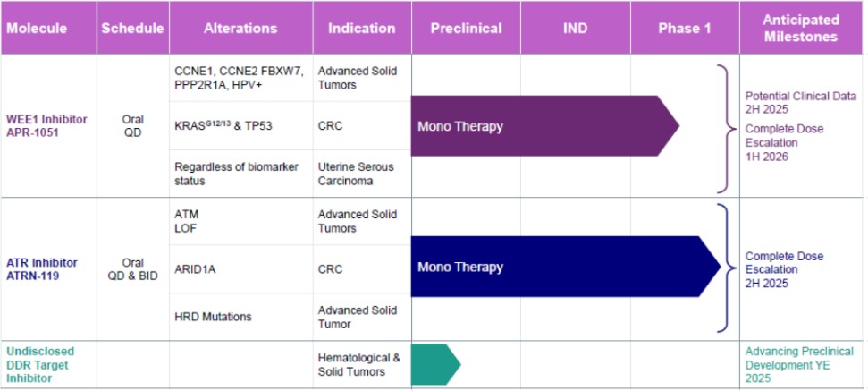The width and height of the screenshot is (868, 391).
Task: Open the WEE1 Inhibitor APR-1051 label
Action: (46, 126)
